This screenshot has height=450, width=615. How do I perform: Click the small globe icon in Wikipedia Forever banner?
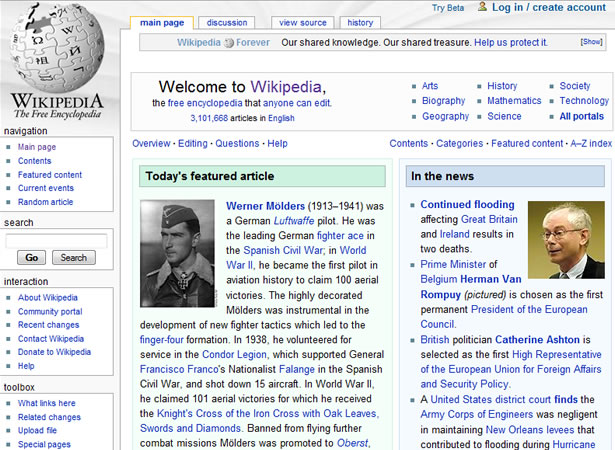[x=228, y=43]
